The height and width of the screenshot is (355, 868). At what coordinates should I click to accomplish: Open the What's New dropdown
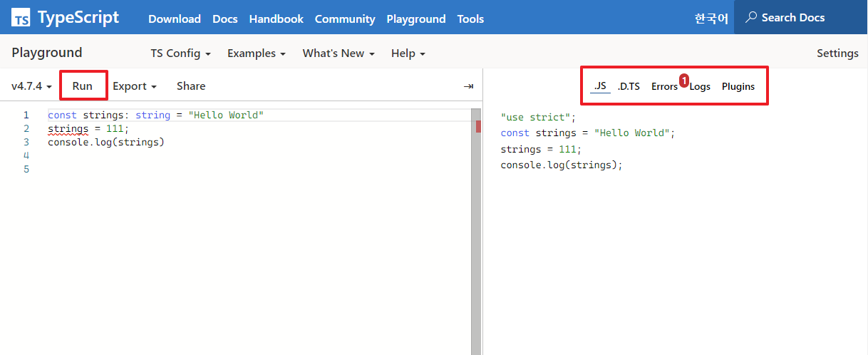click(x=339, y=53)
